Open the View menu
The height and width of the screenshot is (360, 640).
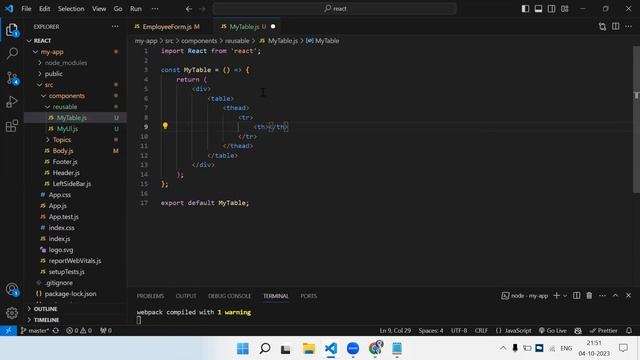point(99,9)
